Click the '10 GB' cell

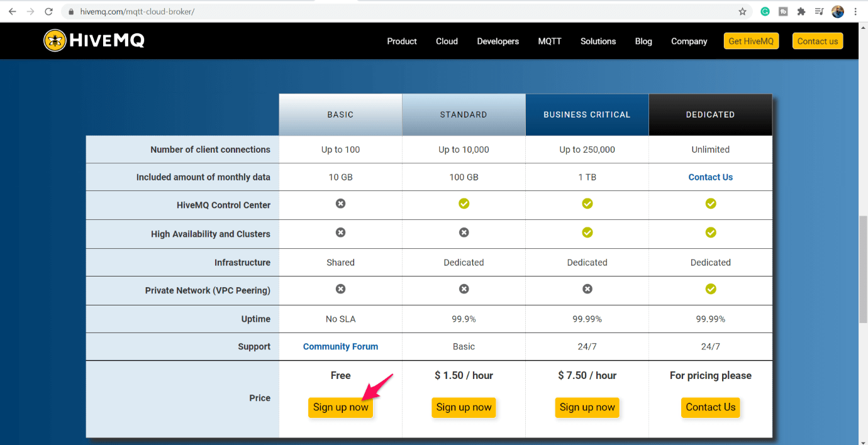click(340, 177)
